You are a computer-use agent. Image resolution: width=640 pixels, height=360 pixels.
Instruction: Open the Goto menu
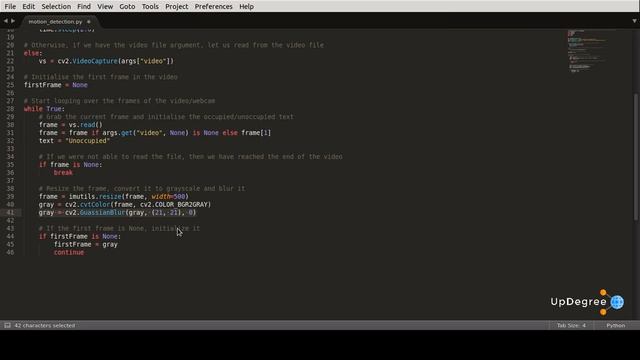click(x=127, y=7)
